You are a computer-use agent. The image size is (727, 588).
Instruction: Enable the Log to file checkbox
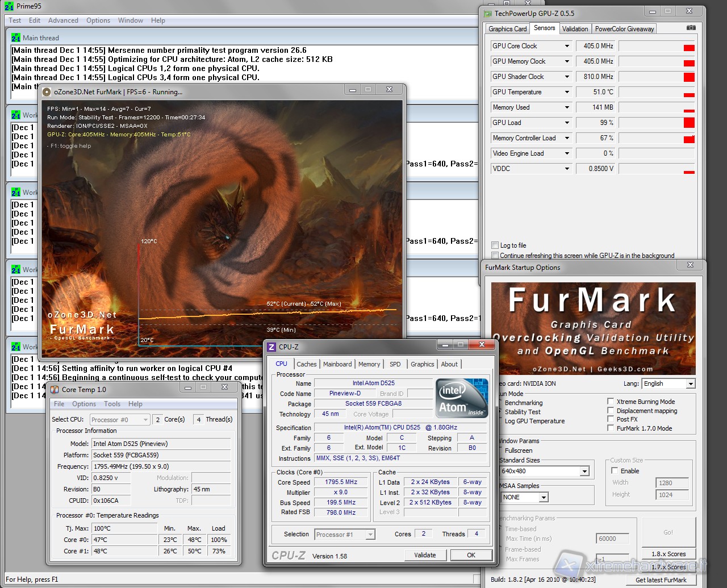pyautogui.click(x=495, y=245)
